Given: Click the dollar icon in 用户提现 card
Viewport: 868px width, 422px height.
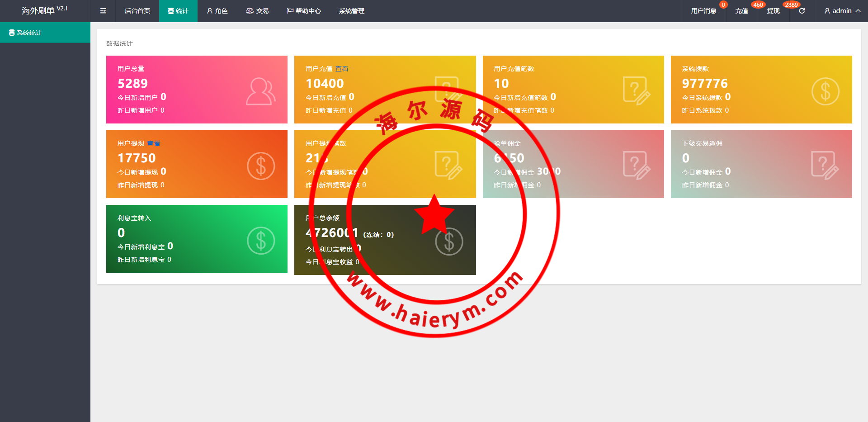Looking at the screenshot, I should click(261, 166).
